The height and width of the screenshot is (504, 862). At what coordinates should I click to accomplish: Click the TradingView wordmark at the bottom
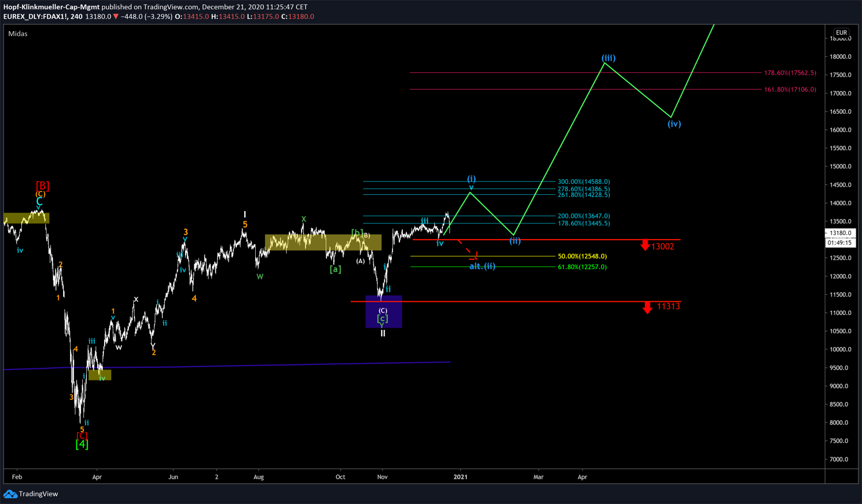(39, 494)
